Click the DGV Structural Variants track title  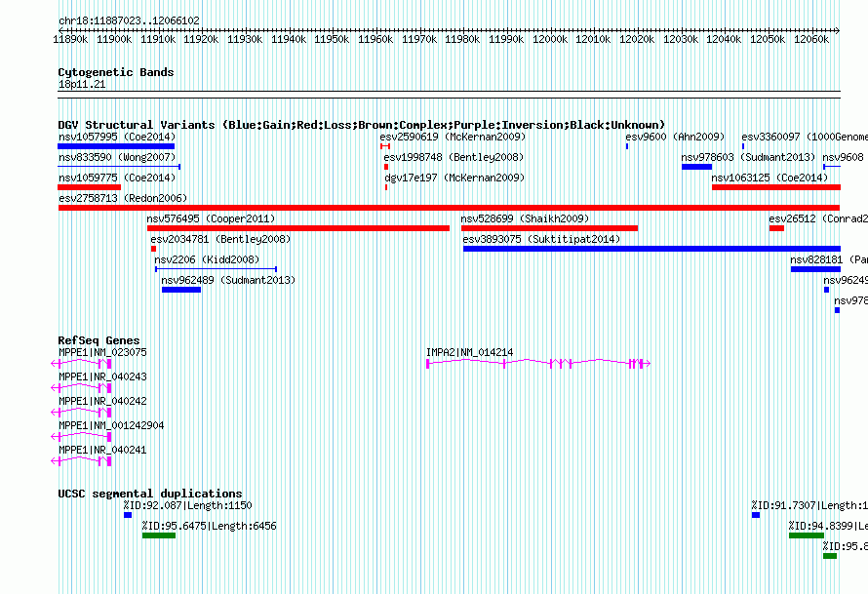362,125
